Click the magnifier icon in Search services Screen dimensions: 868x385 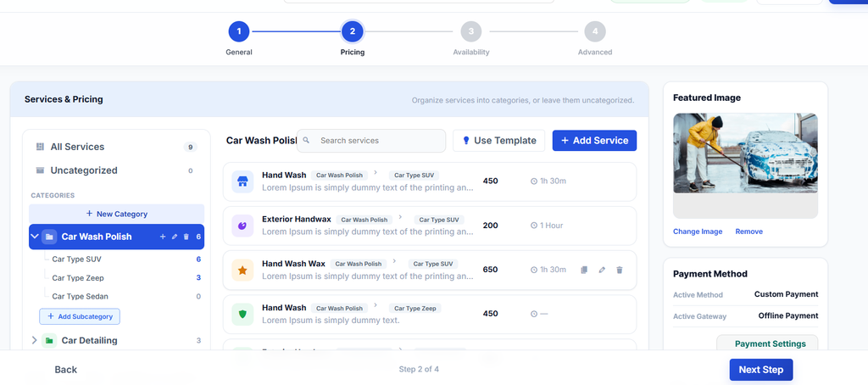(x=306, y=140)
